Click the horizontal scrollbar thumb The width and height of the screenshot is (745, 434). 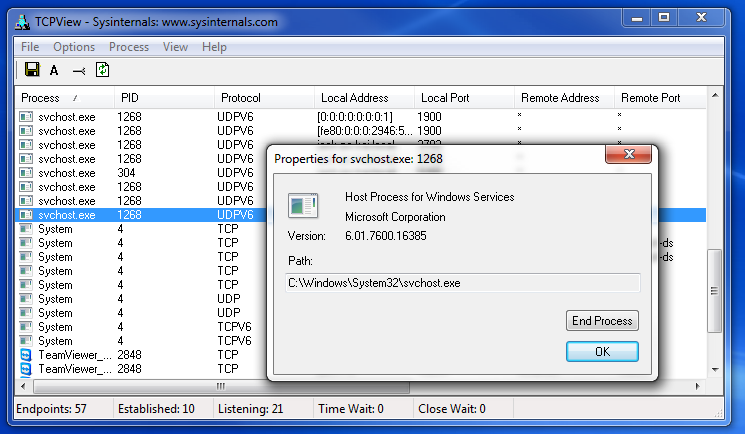(221, 386)
